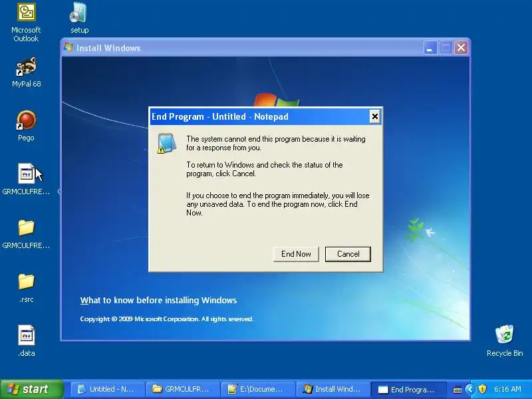Switch to GRMCULFR folder taskbar button
Viewport: 532px width, 399px height.
(x=182, y=389)
